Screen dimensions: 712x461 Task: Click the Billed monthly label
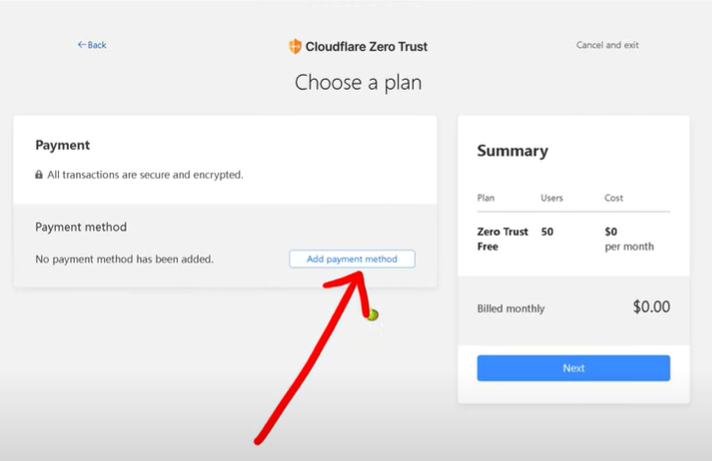[511, 308]
